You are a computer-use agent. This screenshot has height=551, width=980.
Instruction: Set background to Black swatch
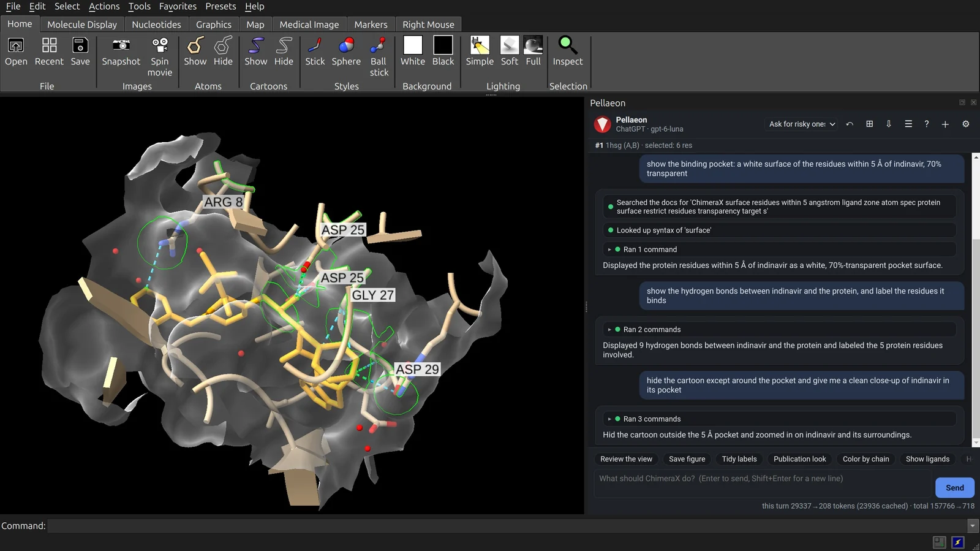pos(443,45)
